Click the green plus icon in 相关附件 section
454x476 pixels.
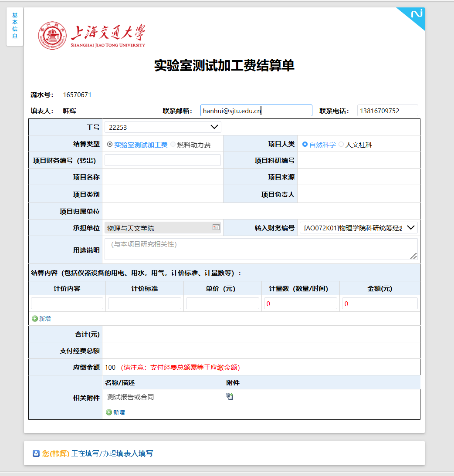click(x=109, y=412)
